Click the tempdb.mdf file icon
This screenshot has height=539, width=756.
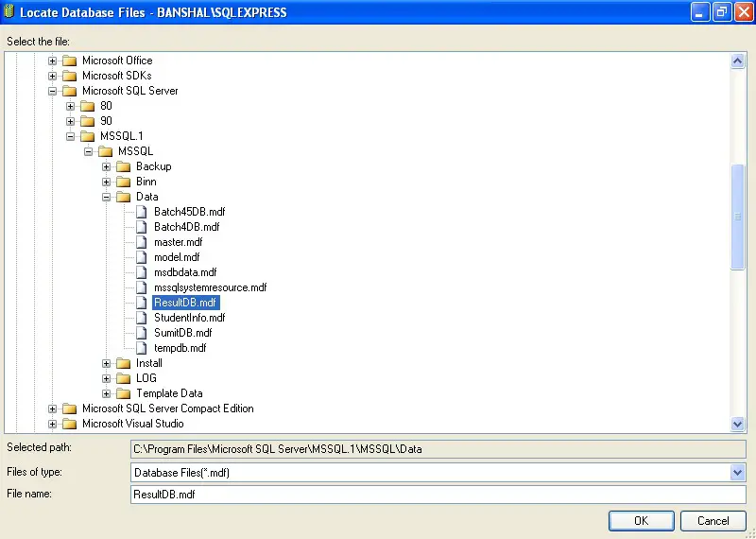[141, 348]
